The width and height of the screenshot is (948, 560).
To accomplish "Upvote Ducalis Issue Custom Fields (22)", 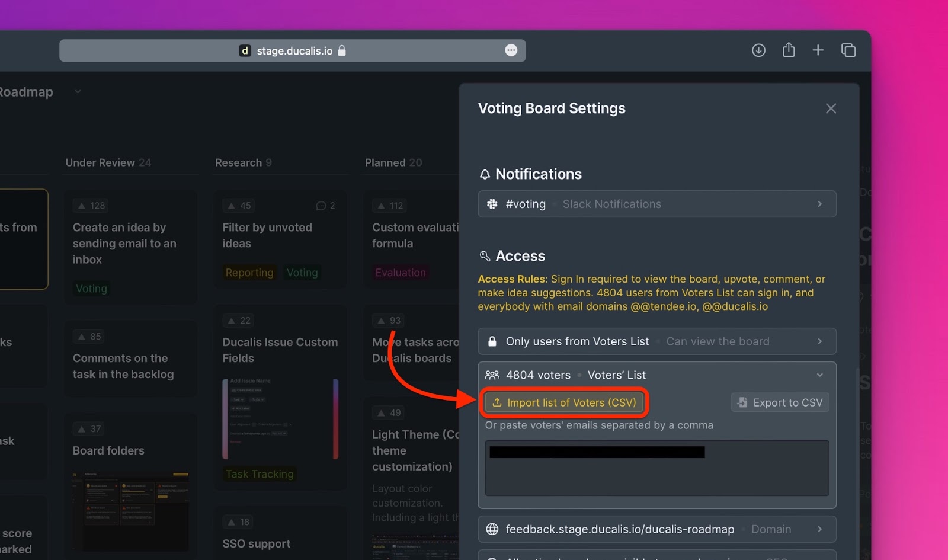I will [x=239, y=321].
